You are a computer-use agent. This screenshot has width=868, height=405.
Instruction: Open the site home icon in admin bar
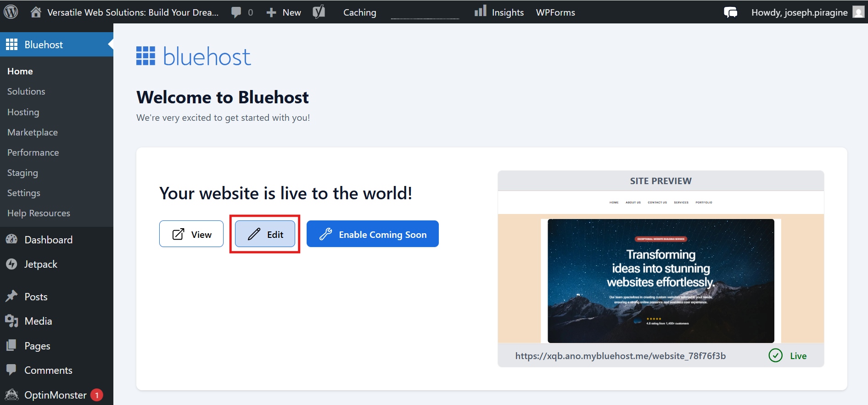click(36, 12)
